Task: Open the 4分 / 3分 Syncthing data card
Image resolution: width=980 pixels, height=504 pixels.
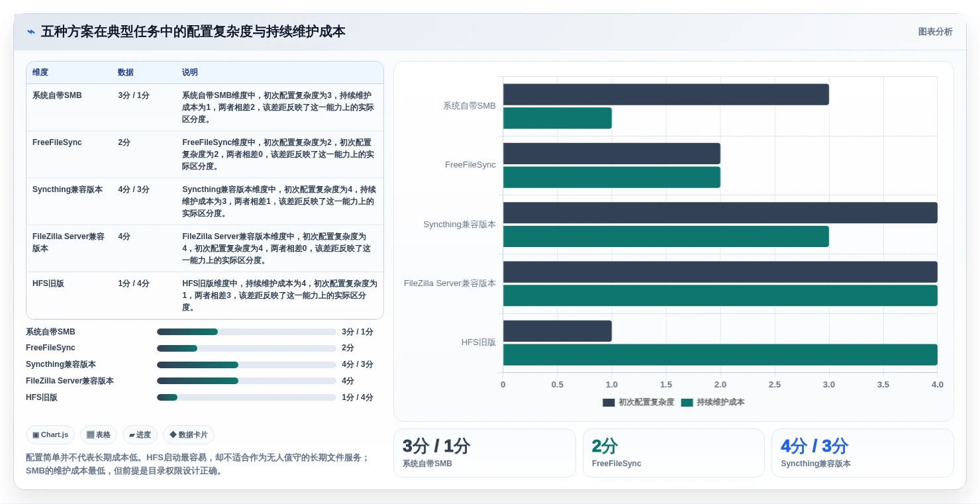Action: (863, 453)
